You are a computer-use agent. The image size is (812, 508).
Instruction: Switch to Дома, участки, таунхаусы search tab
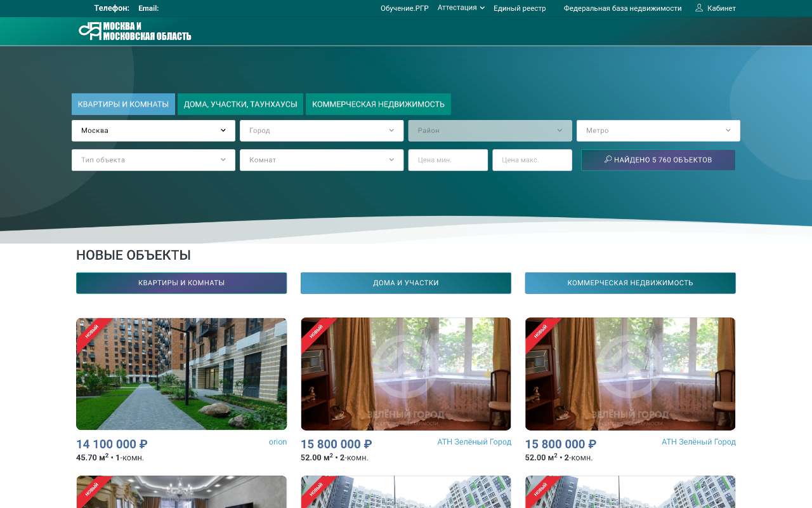[240, 104]
